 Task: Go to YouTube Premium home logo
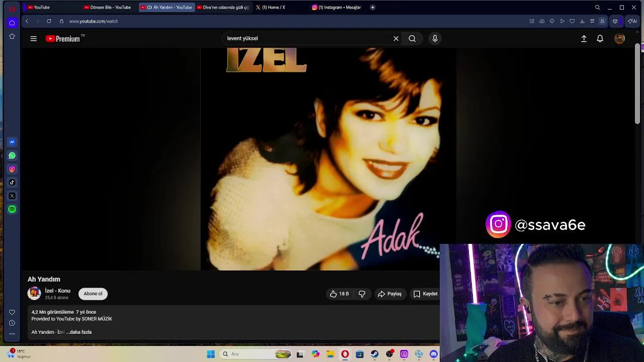(62, 39)
